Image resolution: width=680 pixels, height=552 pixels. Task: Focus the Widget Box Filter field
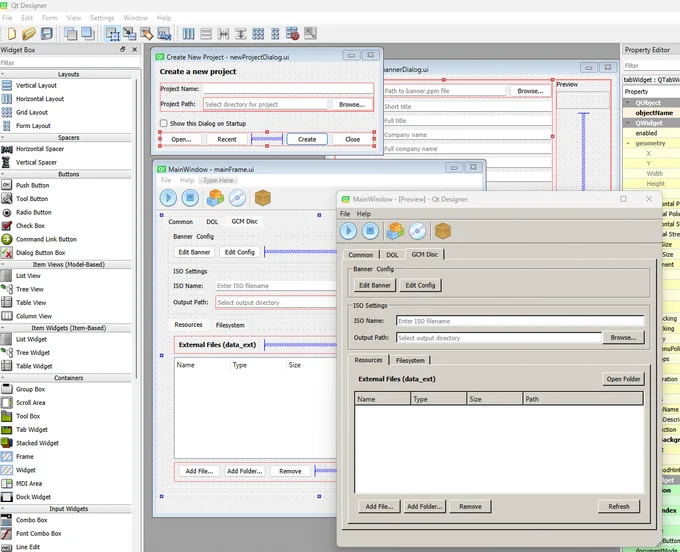(69, 63)
